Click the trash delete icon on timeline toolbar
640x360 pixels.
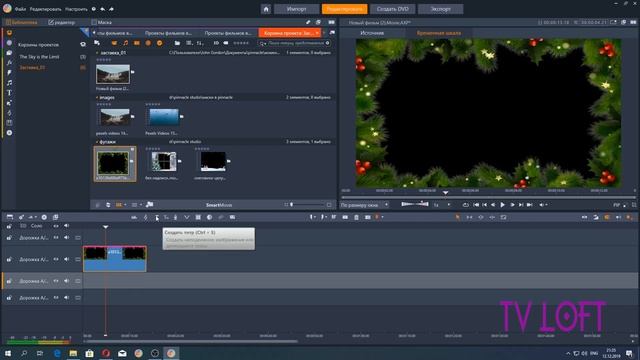pos(356,218)
